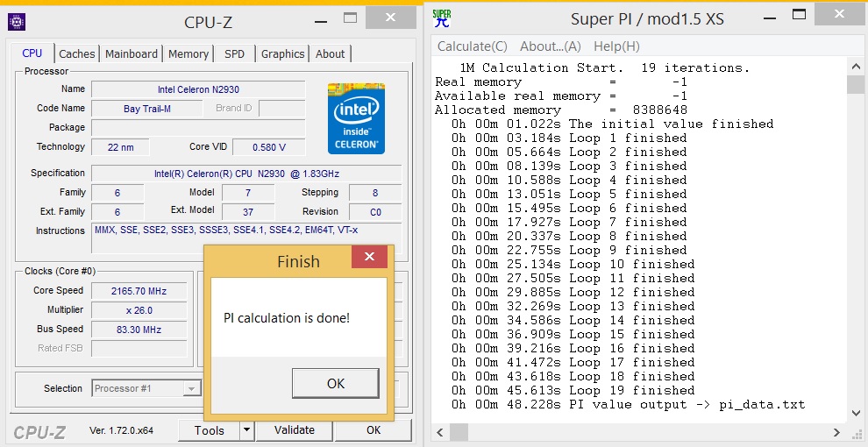868x447 pixels.
Task: Click the Validate button
Action: 295,429
